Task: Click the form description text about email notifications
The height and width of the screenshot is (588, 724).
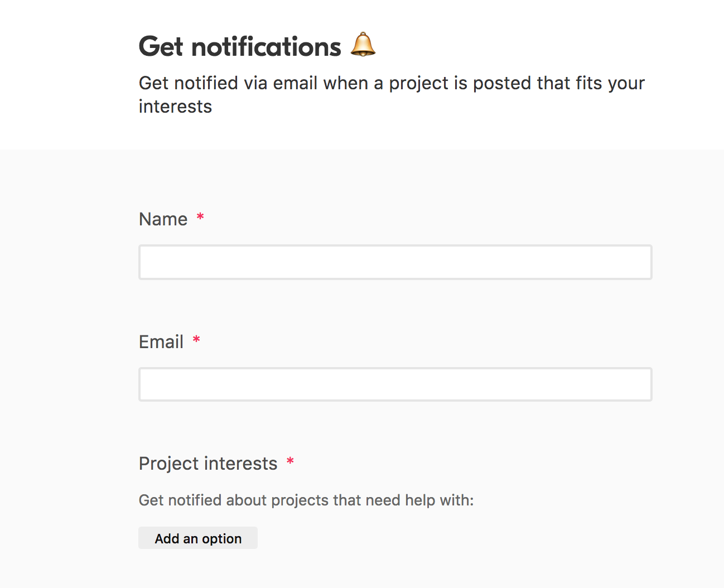Action: point(391,94)
